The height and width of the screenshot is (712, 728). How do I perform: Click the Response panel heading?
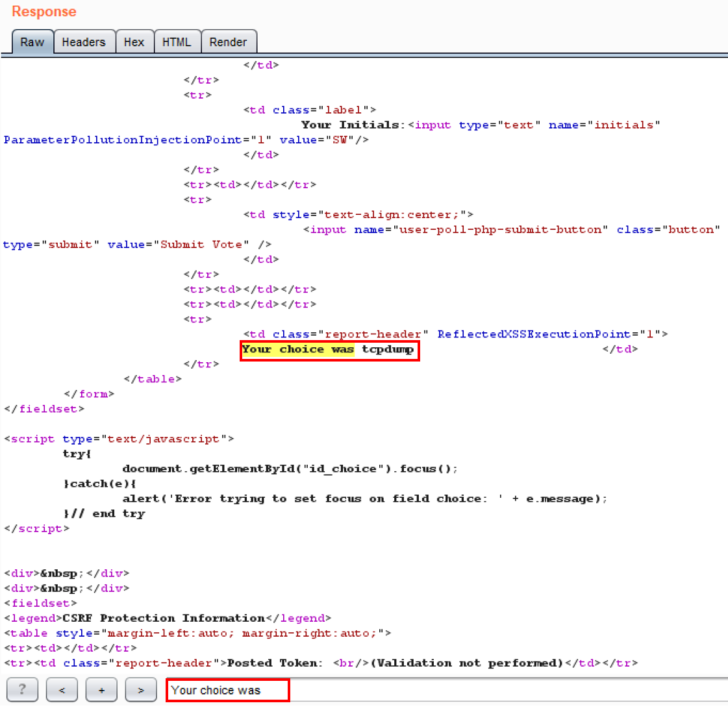click(x=44, y=12)
